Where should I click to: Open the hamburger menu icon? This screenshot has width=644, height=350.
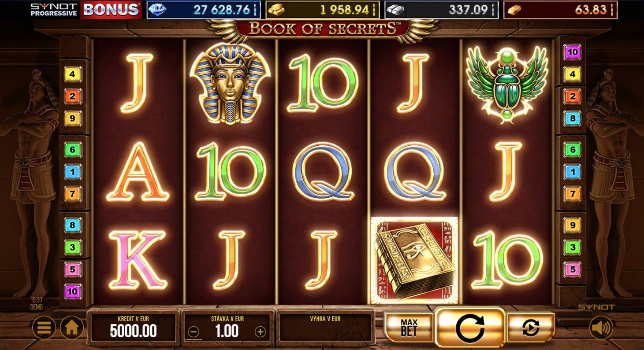[44, 328]
